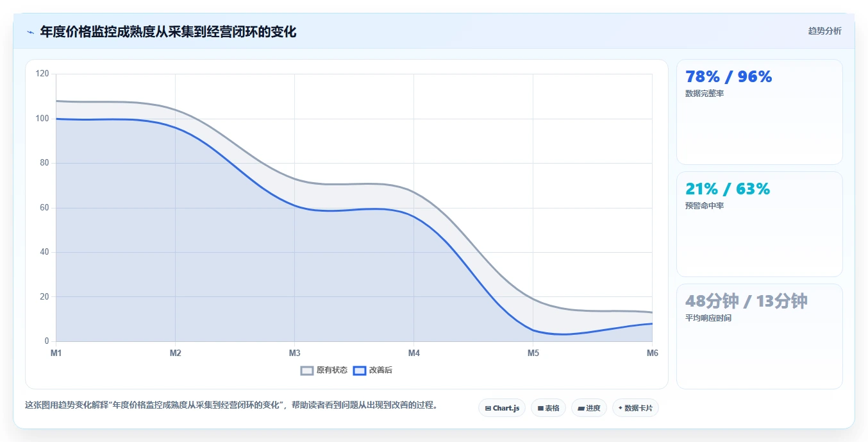This screenshot has height=442, width=868.
Task: Open the 平均响应时间 48分钟 / 13分钟 card
Action: point(760,337)
